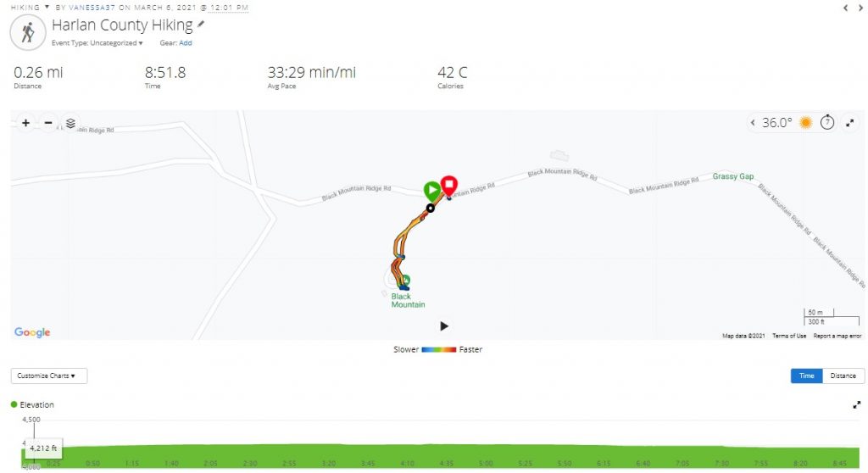Image resolution: width=868 pixels, height=473 pixels.
Task: Add gear to this activity
Action: pos(186,42)
